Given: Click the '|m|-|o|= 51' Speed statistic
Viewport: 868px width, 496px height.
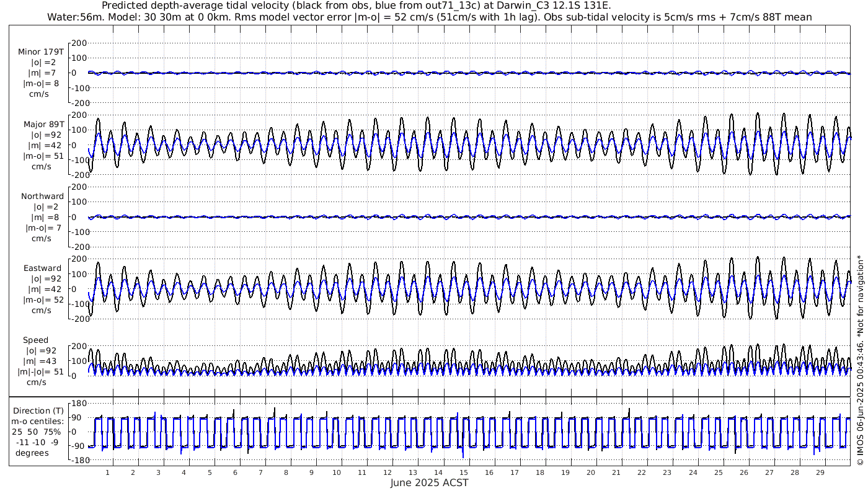Looking at the screenshot, I should pyautogui.click(x=41, y=372).
